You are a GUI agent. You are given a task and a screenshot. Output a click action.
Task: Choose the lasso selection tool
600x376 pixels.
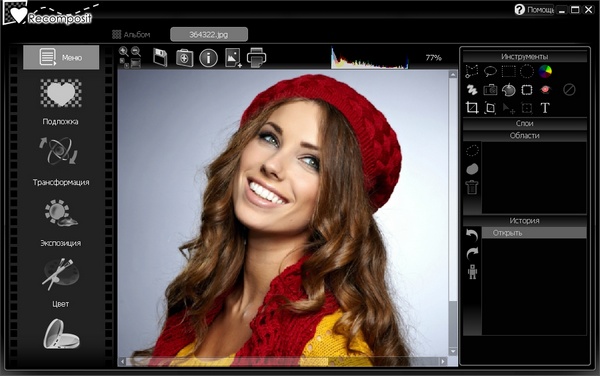coord(490,71)
